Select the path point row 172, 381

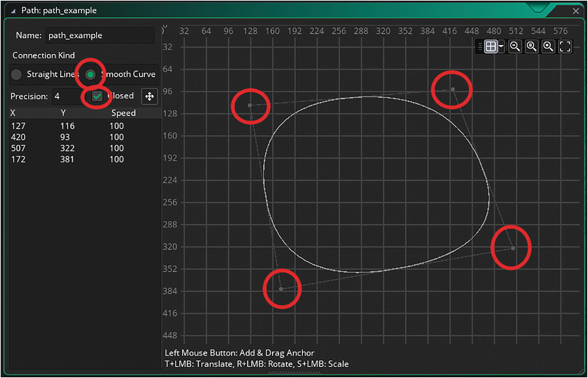click(85, 159)
